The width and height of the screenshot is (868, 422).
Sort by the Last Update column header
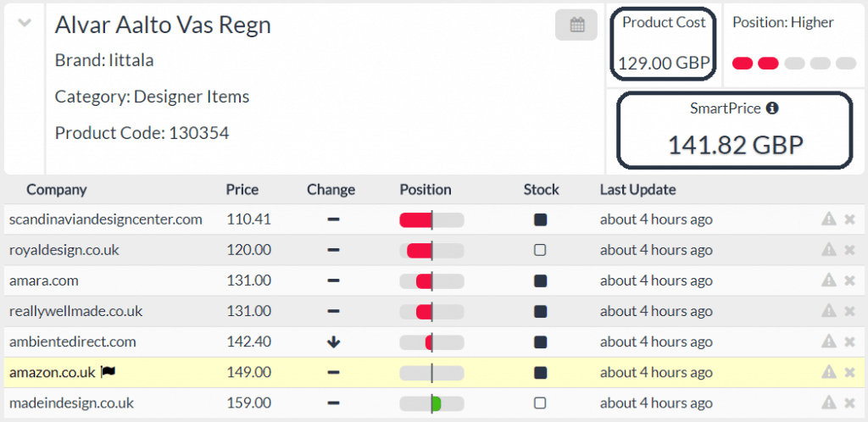pyautogui.click(x=637, y=190)
